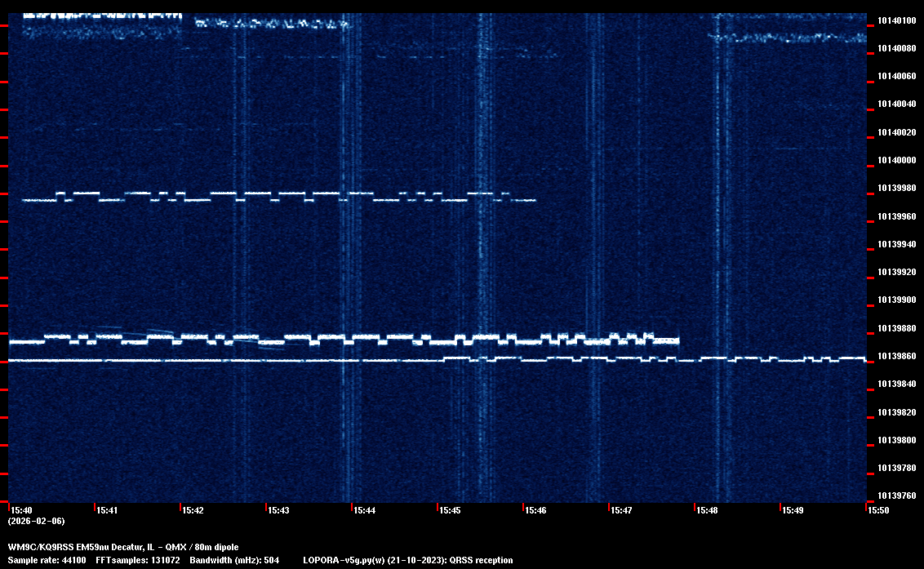The image size is (924, 569).
Task: Click the 15:47 time axis label
Action: [622, 510]
